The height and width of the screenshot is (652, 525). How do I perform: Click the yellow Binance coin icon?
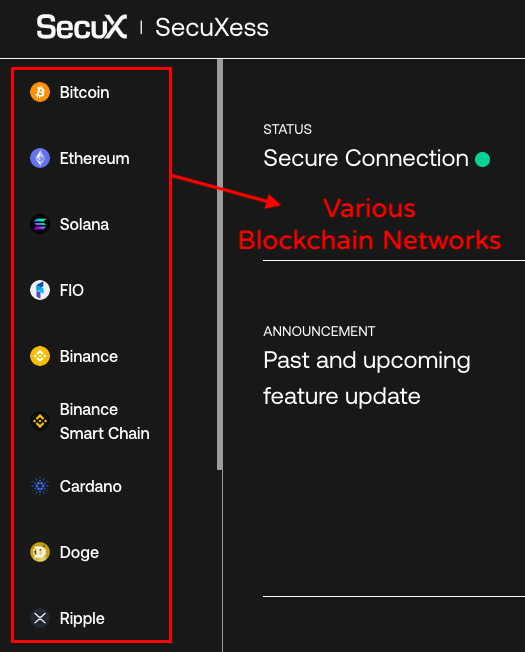(x=40, y=356)
